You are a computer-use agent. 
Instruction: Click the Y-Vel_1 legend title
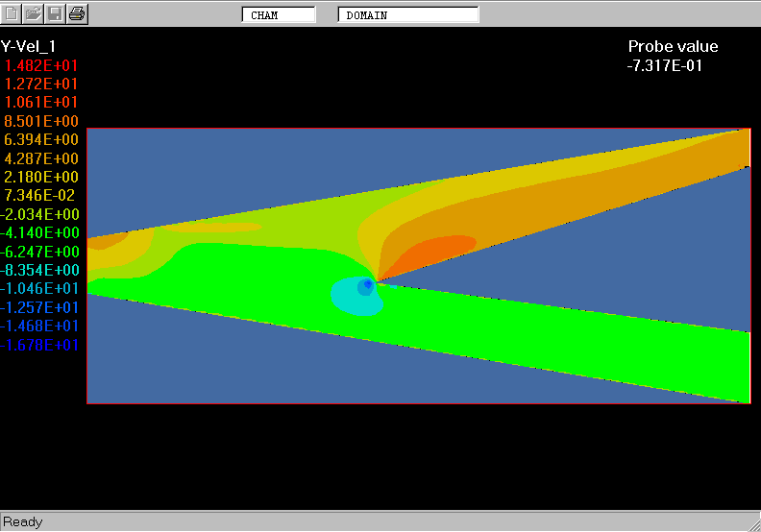[x=28, y=46]
